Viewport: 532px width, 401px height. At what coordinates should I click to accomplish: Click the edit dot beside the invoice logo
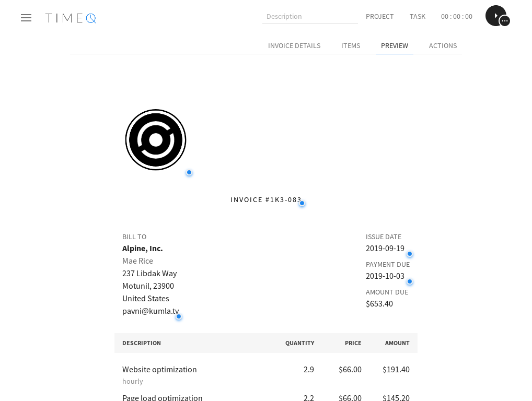click(x=189, y=172)
